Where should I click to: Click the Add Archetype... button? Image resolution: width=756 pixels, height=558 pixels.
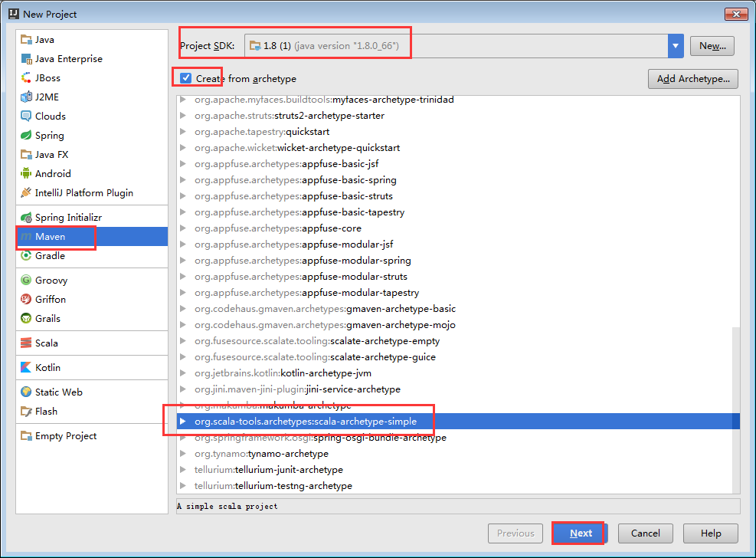click(x=693, y=79)
